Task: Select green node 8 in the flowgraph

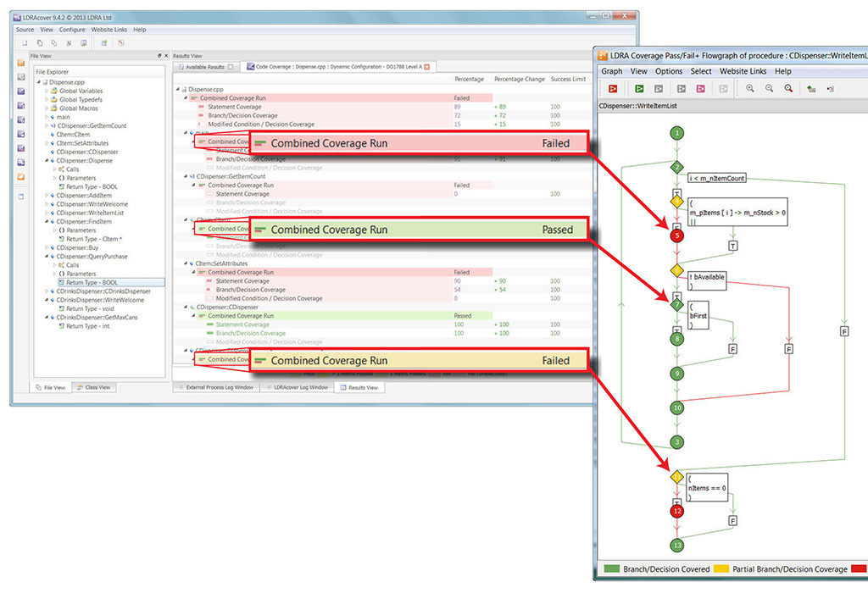Action: (676, 339)
